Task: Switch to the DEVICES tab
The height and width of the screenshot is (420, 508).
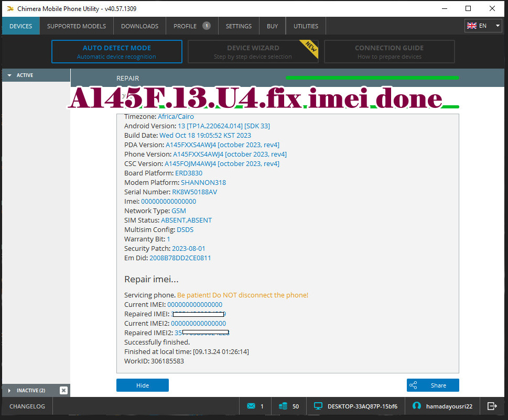Action: click(21, 26)
